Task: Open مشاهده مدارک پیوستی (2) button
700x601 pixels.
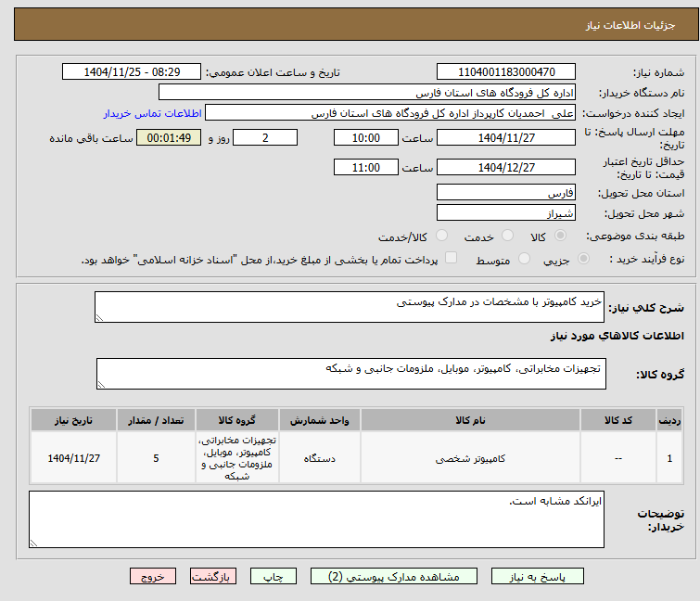Action: [394, 577]
